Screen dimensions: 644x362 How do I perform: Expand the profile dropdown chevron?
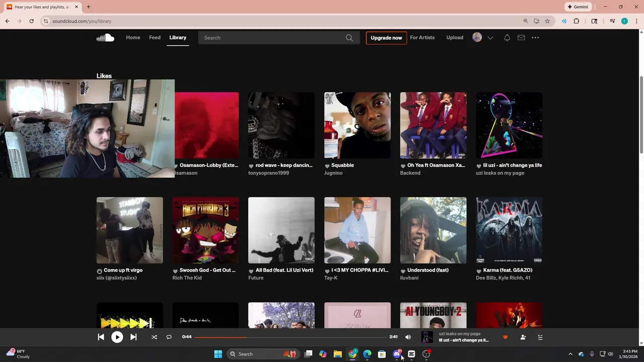[491, 38]
